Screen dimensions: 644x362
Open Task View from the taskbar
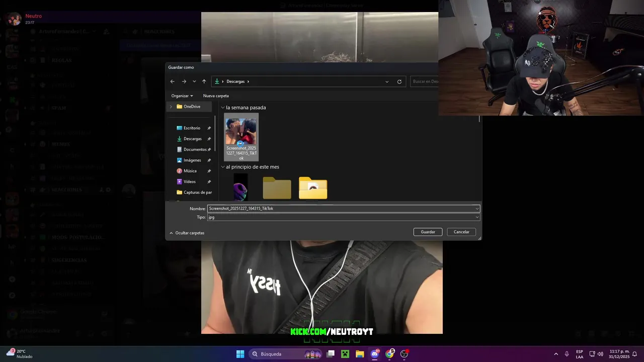pos(331,354)
